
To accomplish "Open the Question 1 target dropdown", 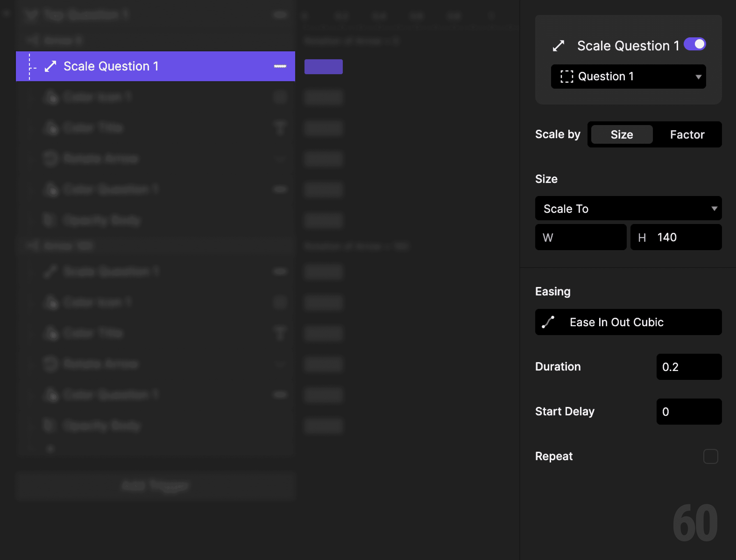I will point(628,76).
